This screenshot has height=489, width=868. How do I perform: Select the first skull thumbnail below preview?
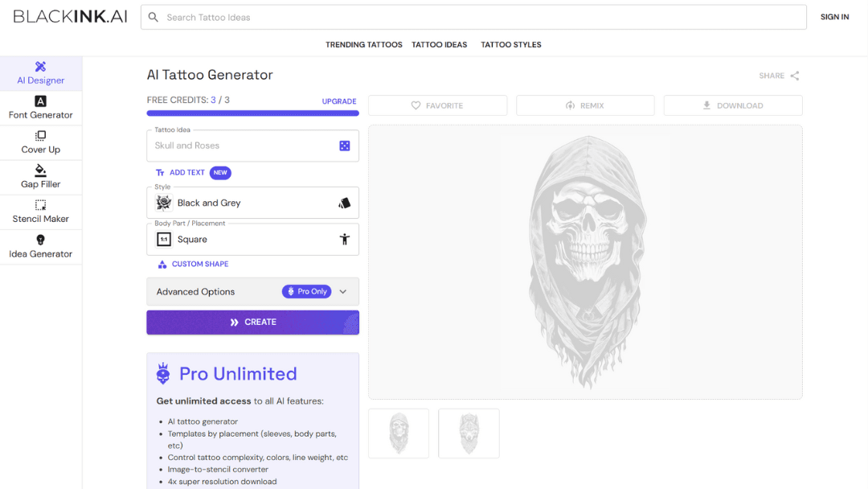pos(399,434)
